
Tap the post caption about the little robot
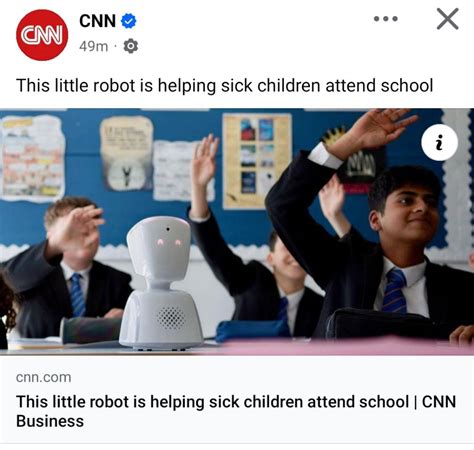pos(225,86)
